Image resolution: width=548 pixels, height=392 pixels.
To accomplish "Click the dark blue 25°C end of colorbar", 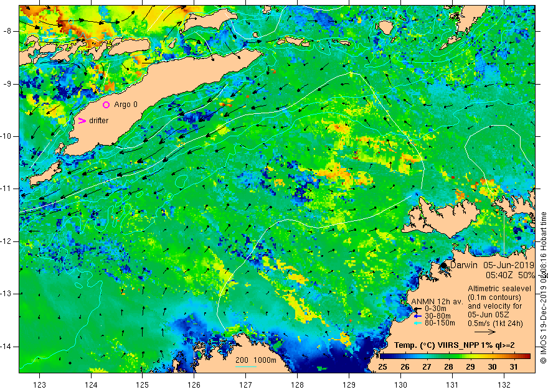I will pyautogui.click(x=384, y=357).
